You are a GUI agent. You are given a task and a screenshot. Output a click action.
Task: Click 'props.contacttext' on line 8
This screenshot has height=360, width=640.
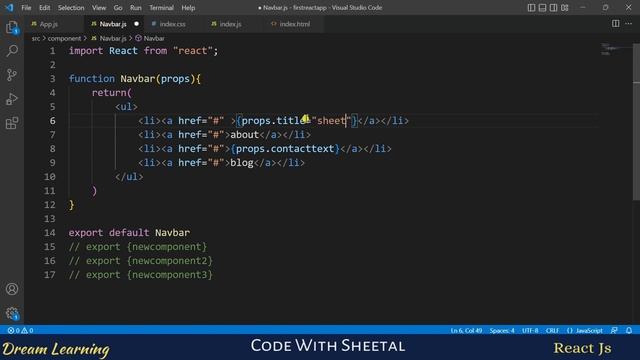click(285, 149)
